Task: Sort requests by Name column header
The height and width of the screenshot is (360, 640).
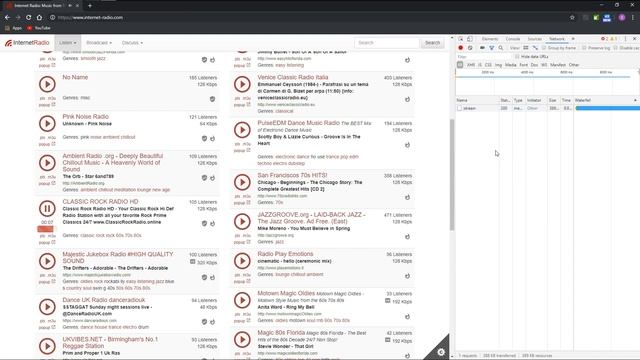Action: point(478,100)
